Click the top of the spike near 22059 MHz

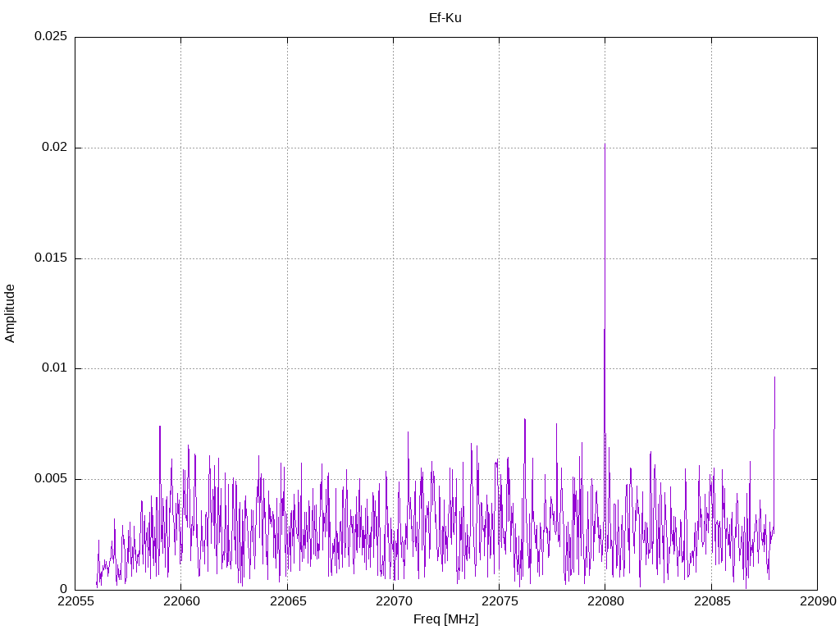click(x=160, y=427)
